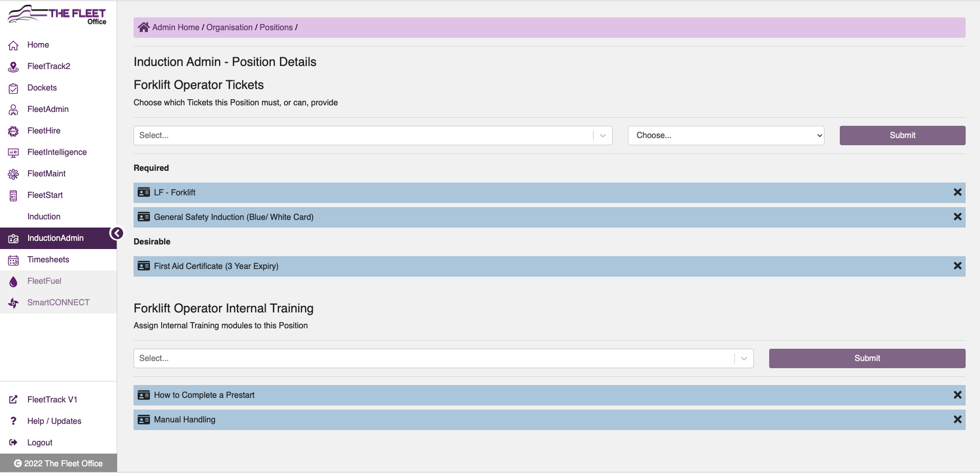
Task: Click the Dockets clipboard icon
Action: click(x=14, y=88)
